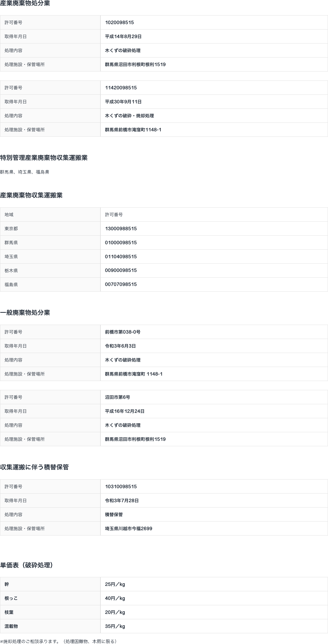
Task: Click the 一般廃棄物処分業 heading
Action: (25, 312)
